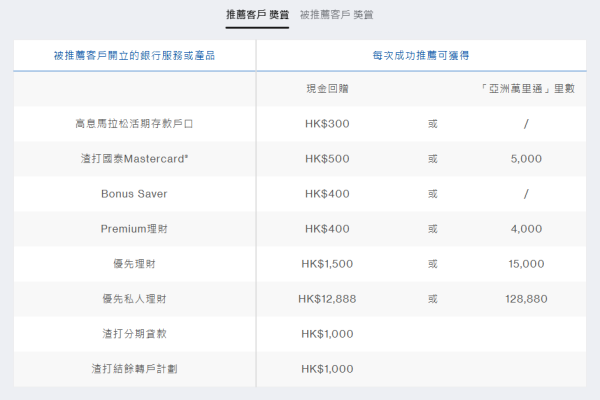Click 或 in the 優先私人理財 row

tap(432, 299)
